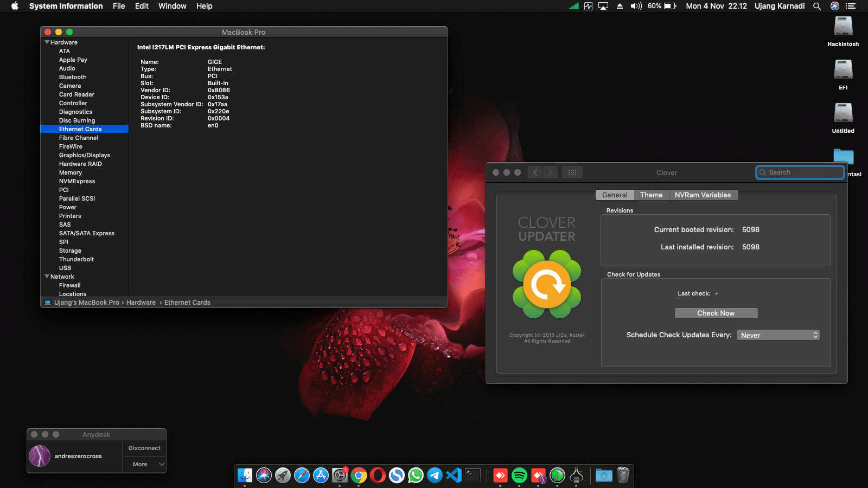Open AirPlay display menu in menu bar

603,6
